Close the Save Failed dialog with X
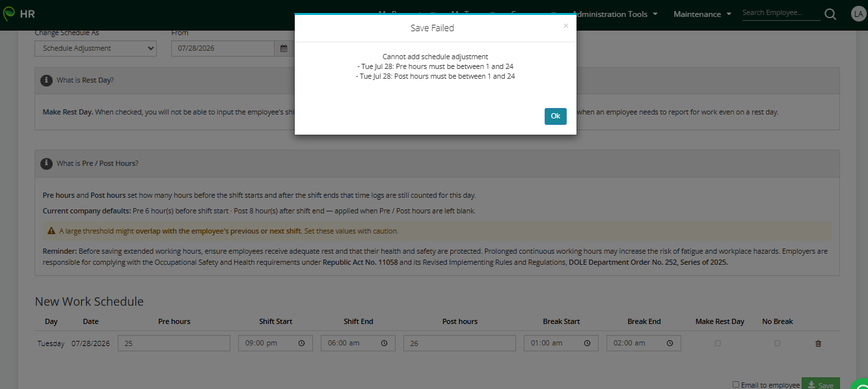 coord(565,26)
